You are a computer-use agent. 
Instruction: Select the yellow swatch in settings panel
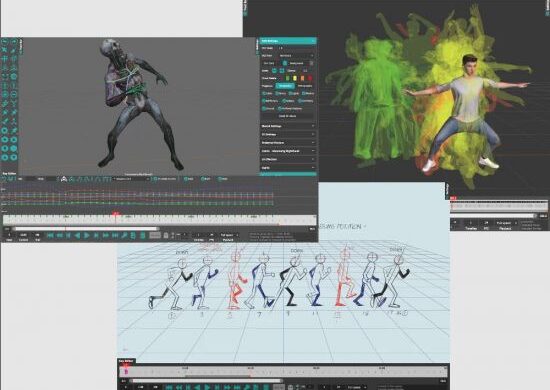[295, 78]
